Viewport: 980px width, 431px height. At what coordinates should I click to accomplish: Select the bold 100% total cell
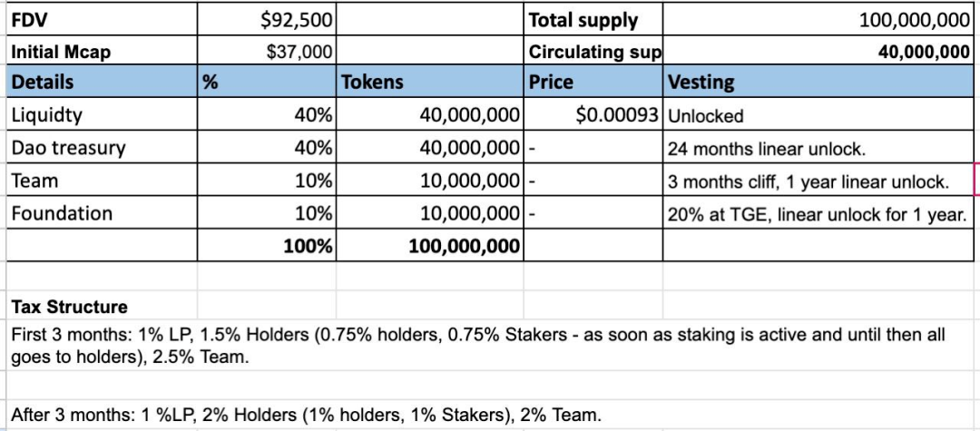[268, 245]
